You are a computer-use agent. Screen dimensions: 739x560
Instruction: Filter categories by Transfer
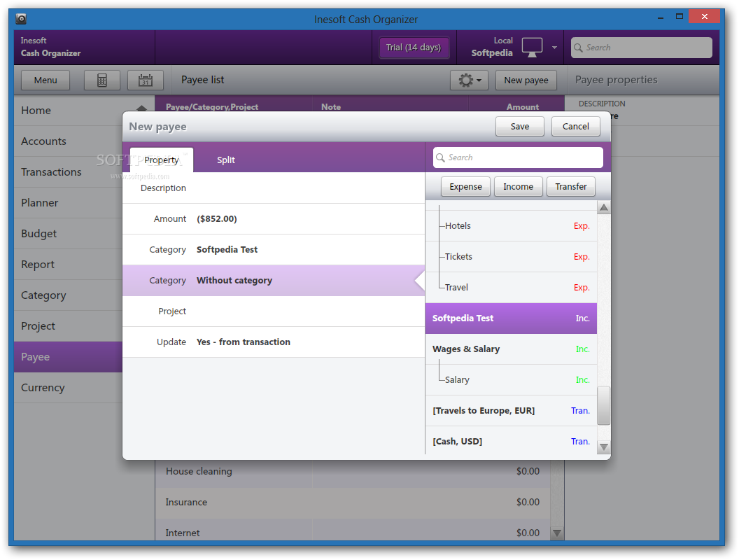click(571, 187)
